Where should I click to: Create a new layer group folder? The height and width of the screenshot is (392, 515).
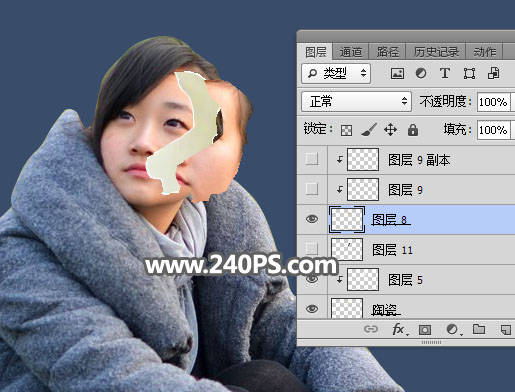tap(479, 329)
